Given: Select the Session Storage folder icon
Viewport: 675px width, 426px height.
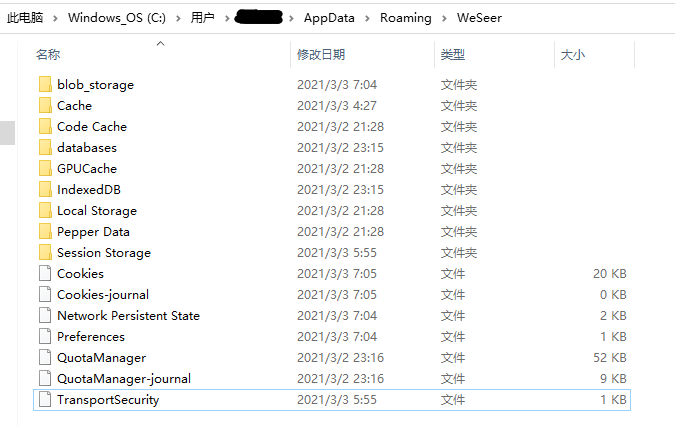Looking at the screenshot, I should click(44, 253).
